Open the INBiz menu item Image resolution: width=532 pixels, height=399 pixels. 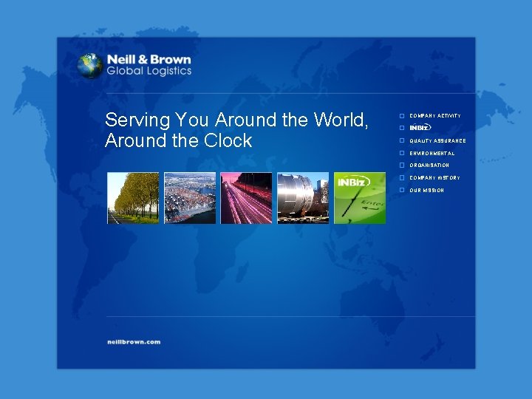pyautogui.click(x=420, y=128)
